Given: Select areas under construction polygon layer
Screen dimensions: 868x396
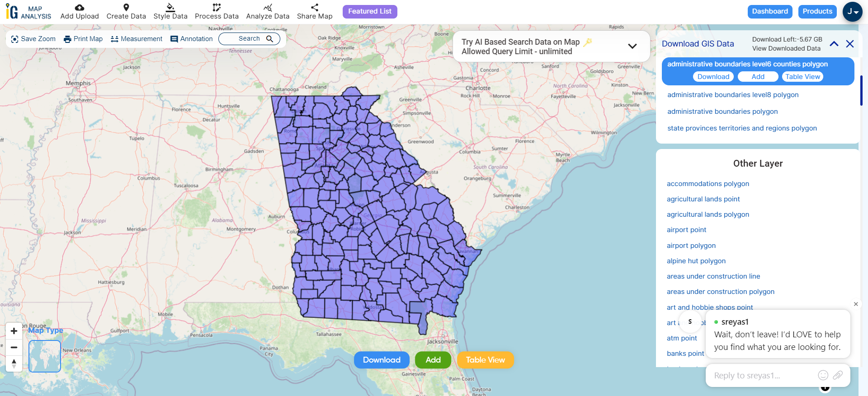Looking at the screenshot, I should tap(721, 292).
